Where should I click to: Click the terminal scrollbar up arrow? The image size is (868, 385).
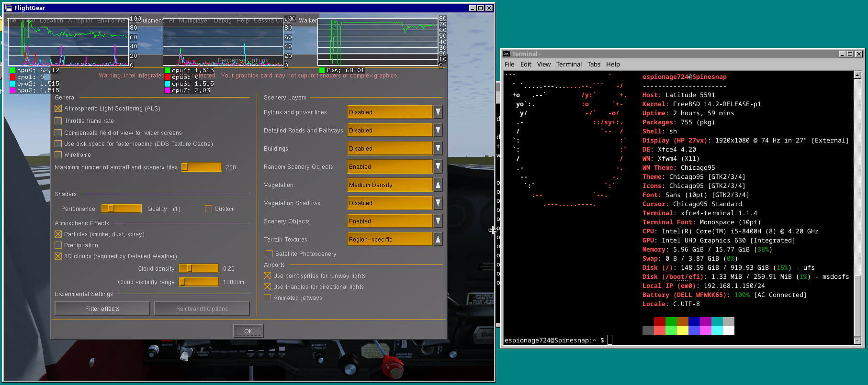[857, 75]
